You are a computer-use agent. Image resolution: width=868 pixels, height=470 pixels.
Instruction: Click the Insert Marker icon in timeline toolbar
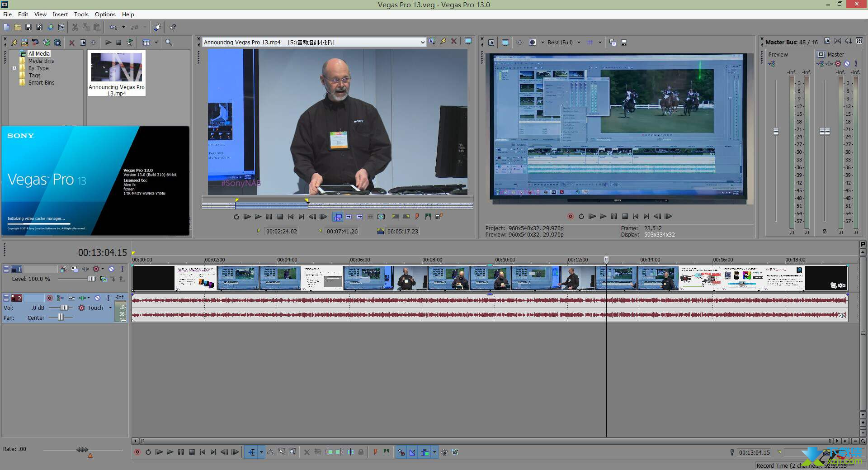coord(375,452)
